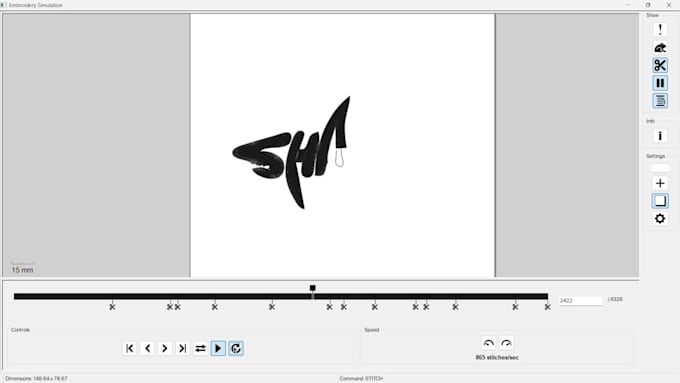This screenshot has height=383, width=680.
Task: Toggle auto-restart animation button
Action: point(236,348)
